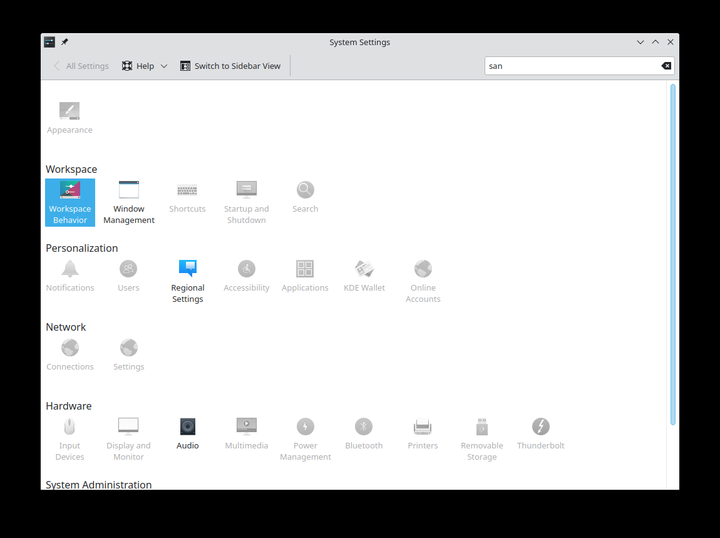Open the Audio settings module

click(x=187, y=434)
